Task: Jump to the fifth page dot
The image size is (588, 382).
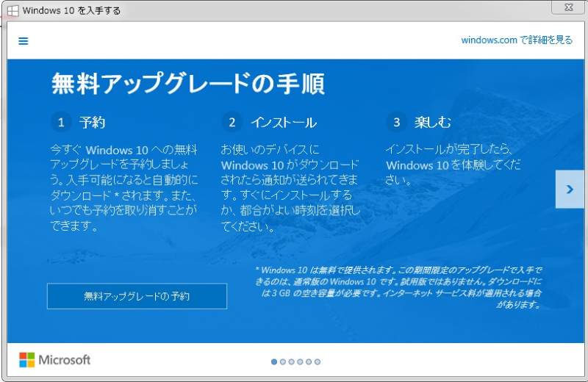Action: coord(309,361)
